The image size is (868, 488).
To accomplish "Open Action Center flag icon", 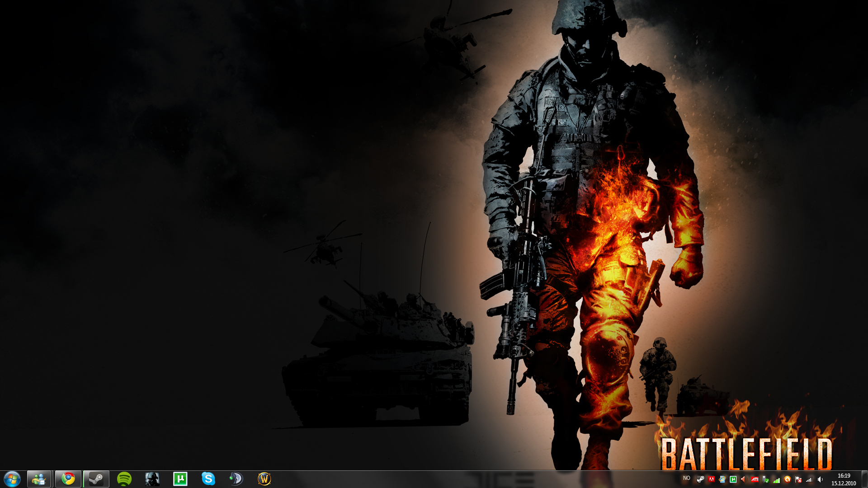I will pyautogui.click(x=798, y=479).
